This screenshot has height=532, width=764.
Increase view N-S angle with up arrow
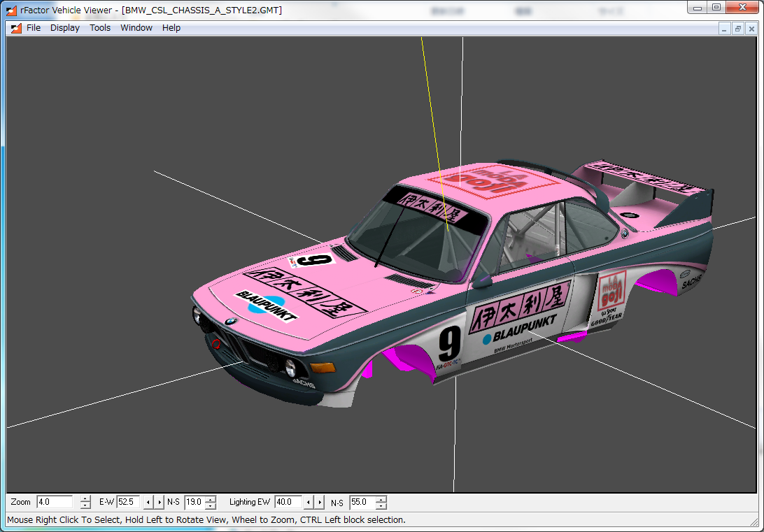pyautogui.click(x=211, y=499)
